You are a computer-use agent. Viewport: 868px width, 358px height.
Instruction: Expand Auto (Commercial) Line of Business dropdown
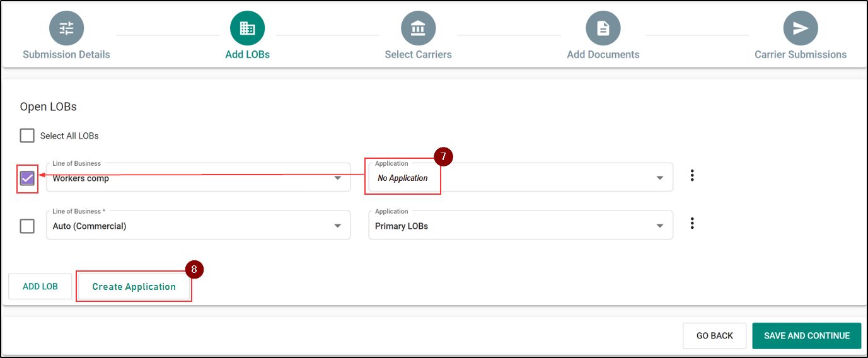[199, 225]
